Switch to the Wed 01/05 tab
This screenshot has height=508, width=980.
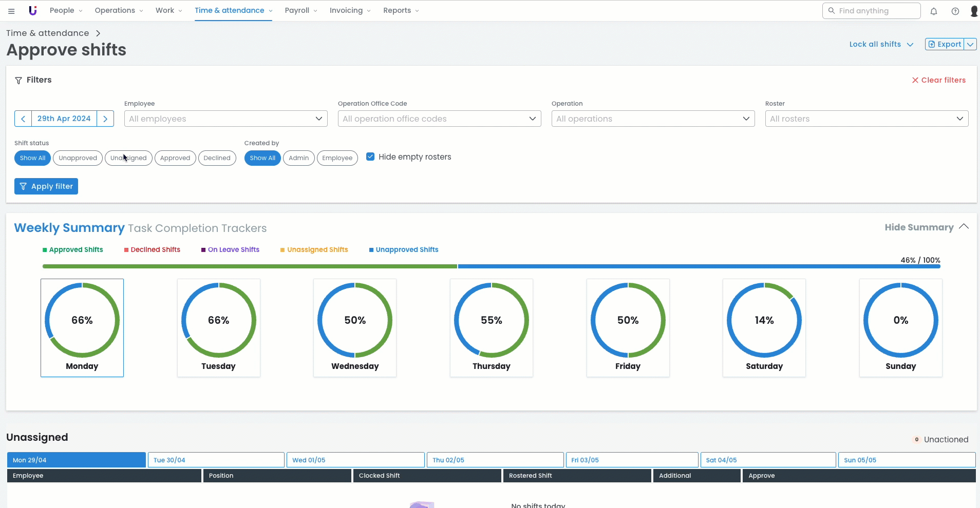coord(355,460)
